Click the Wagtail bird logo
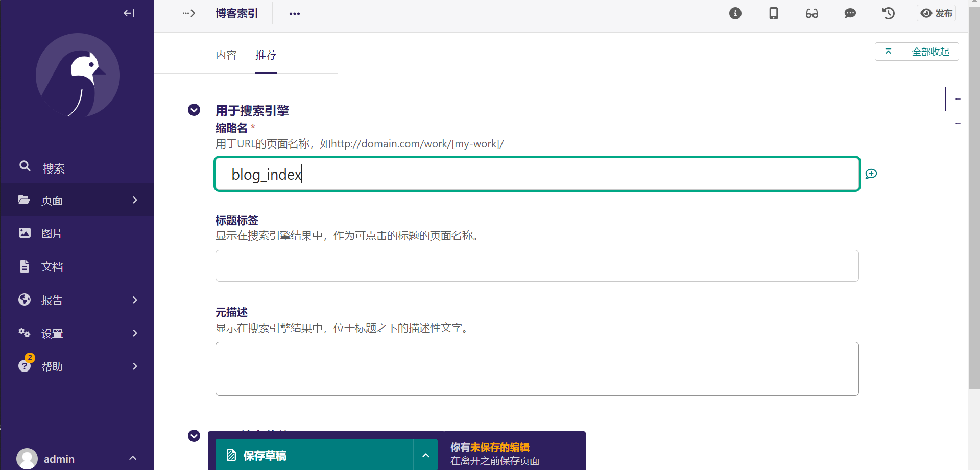Screen dimensions: 980x470 tap(78, 76)
